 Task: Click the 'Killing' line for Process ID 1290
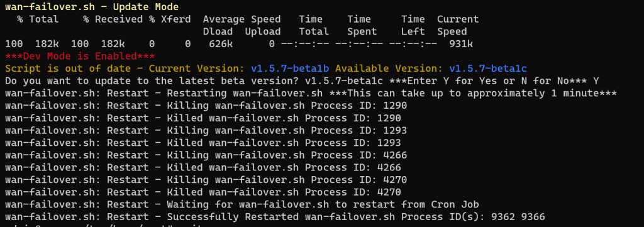pos(206,106)
